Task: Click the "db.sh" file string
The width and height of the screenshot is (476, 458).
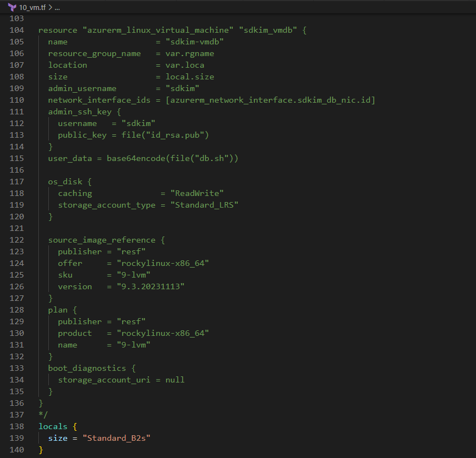Action: (212, 158)
